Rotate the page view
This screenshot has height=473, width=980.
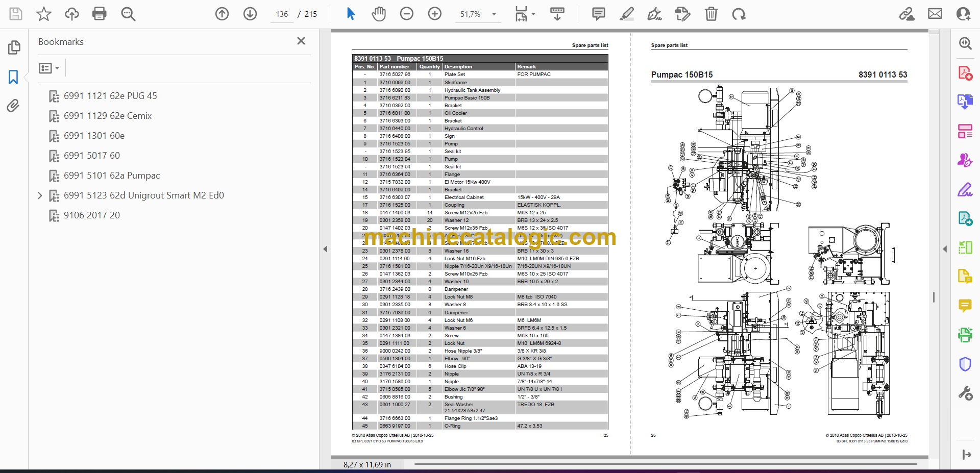(x=739, y=14)
